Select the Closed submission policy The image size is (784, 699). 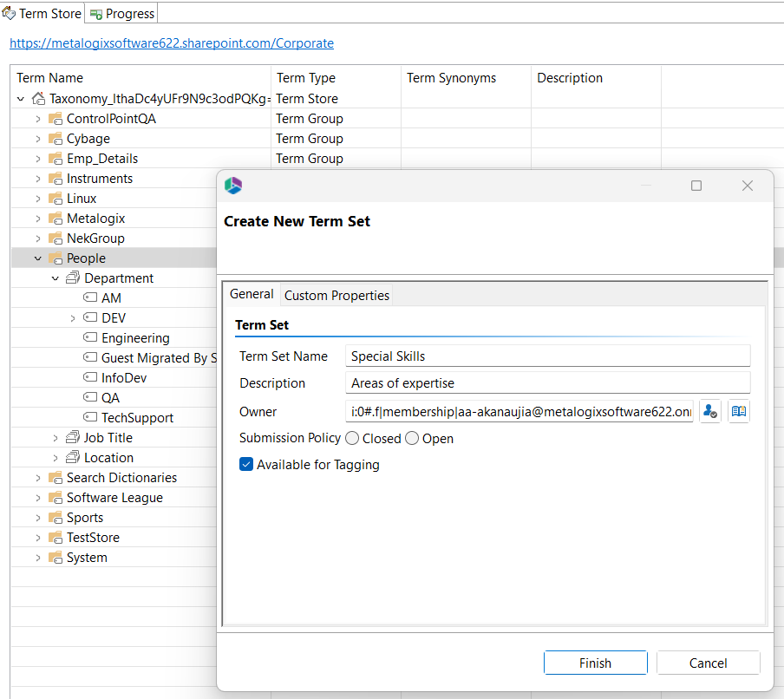(352, 439)
